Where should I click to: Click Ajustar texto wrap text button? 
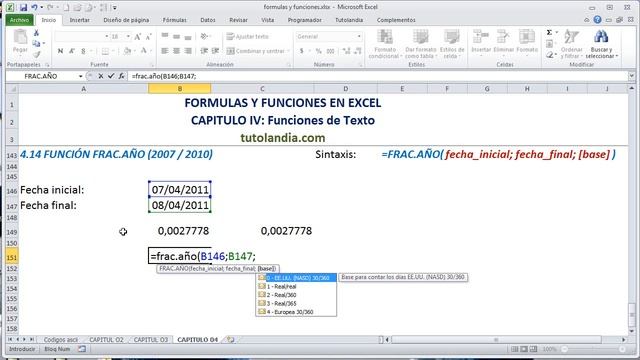[x=248, y=37]
